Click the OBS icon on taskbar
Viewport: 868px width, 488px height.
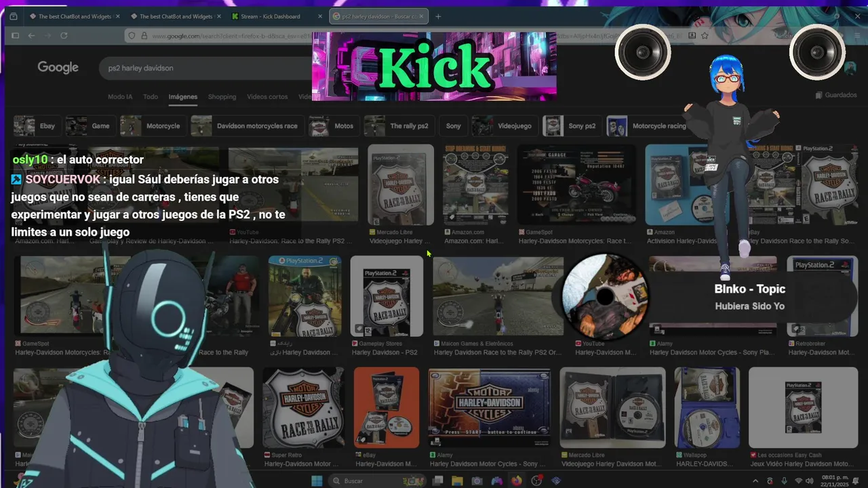click(x=537, y=481)
